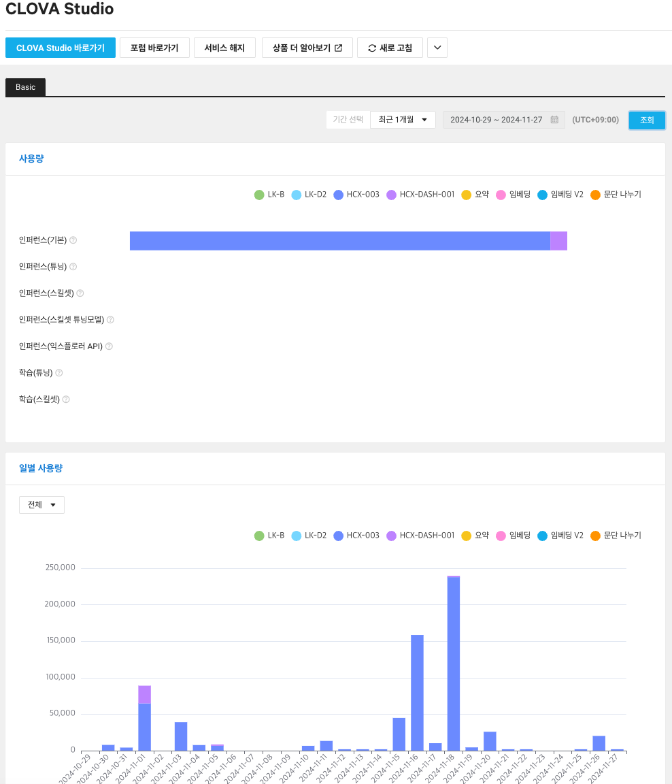Viewport: 672px width, 784px height.
Task: Click the date range field 2024-10-29 ~ 2024-11-27
Action: [x=503, y=120]
